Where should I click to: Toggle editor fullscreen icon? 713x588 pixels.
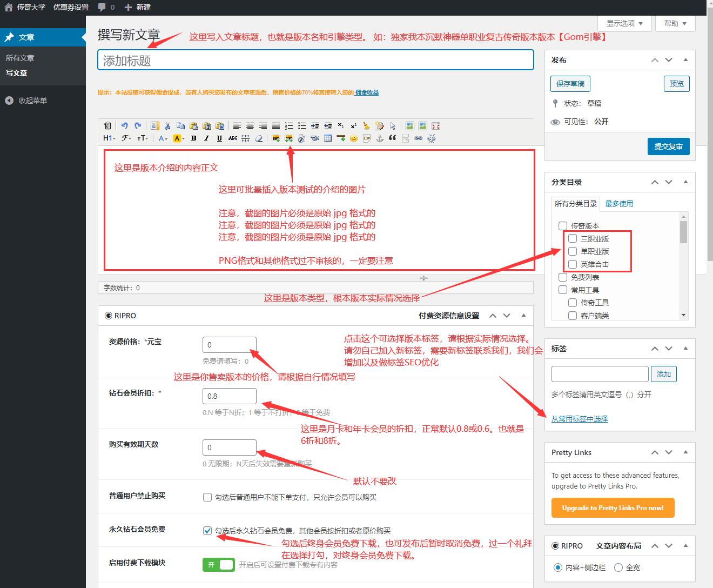(436, 126)
